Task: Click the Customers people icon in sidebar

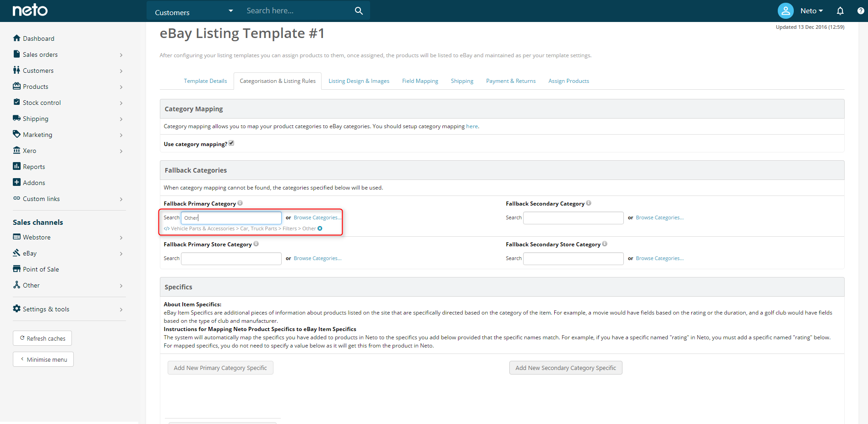Action: click(x=16, y=70)
